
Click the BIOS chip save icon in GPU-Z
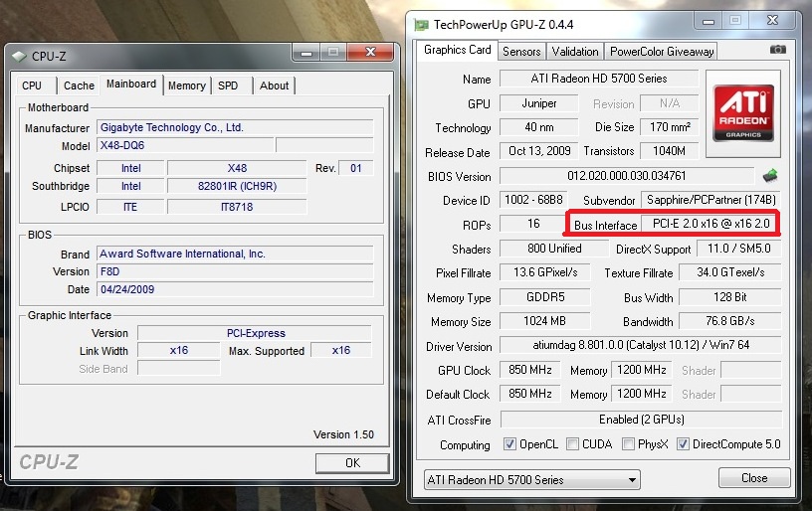point(770,176)
